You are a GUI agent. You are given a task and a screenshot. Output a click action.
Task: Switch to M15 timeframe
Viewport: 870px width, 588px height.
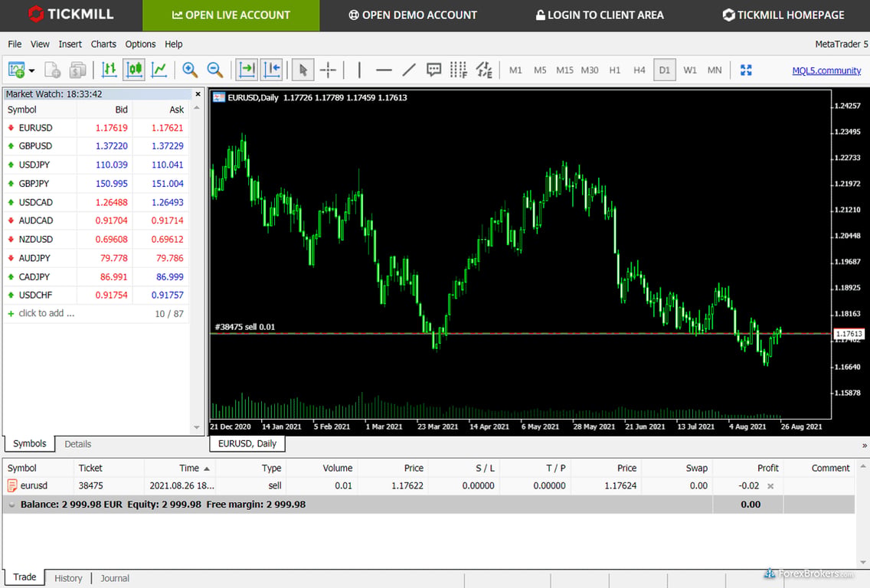[x=565, y=70]
